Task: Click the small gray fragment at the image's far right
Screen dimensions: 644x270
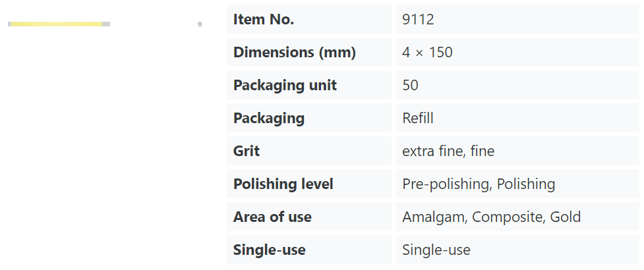Action: pos(200,24)
